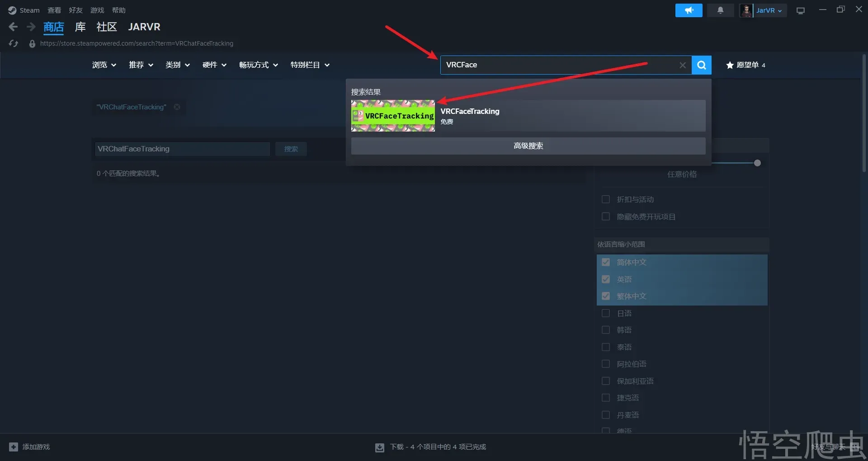The height and width of the screenshot is (461, 868).
Task: Click the VRChatFaceTracking term input field
Action: (182, 149)
